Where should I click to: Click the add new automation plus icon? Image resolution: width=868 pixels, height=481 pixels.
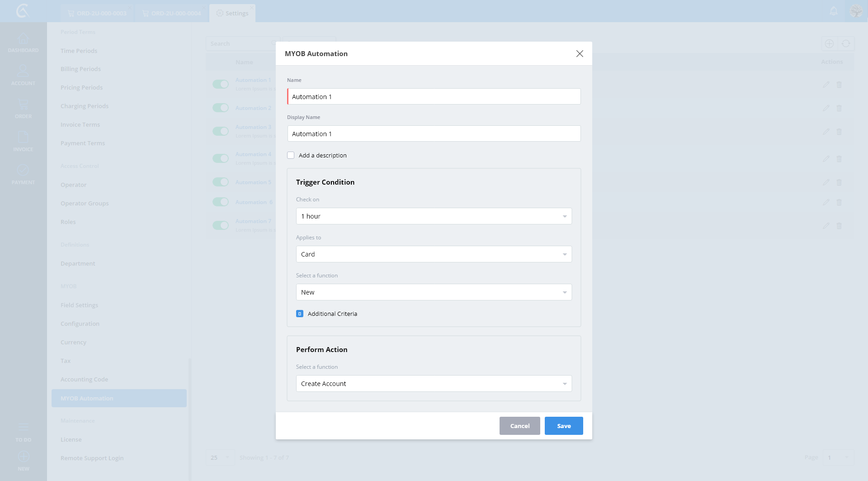[829, 44]
